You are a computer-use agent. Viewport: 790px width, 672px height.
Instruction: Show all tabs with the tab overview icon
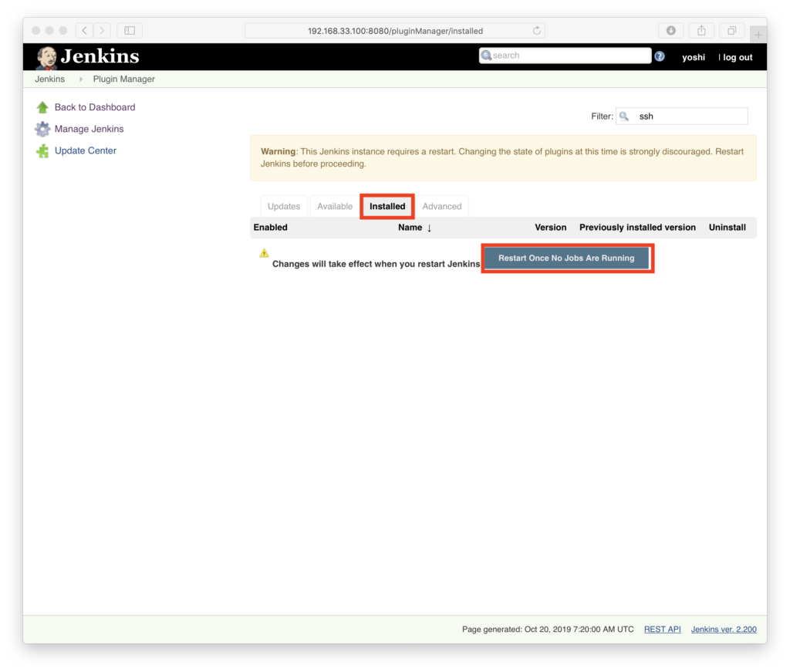[731, 31]
